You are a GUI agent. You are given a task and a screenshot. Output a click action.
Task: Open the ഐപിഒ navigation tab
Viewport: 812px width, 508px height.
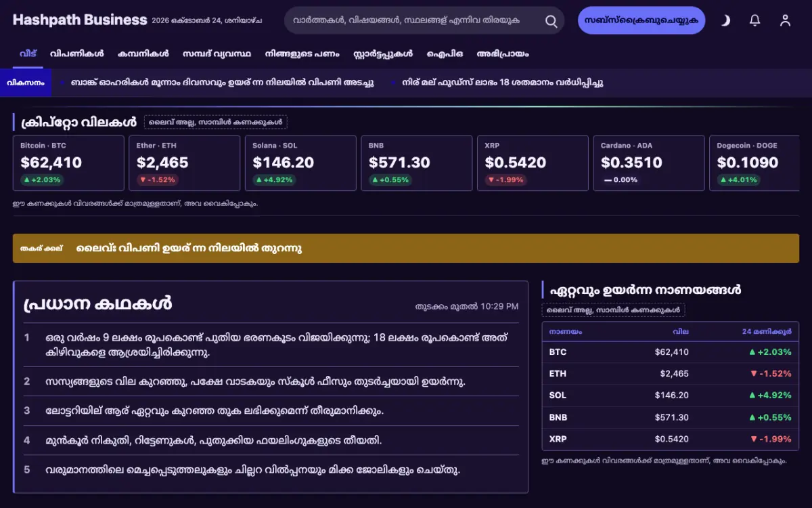[x=445, y=54]
